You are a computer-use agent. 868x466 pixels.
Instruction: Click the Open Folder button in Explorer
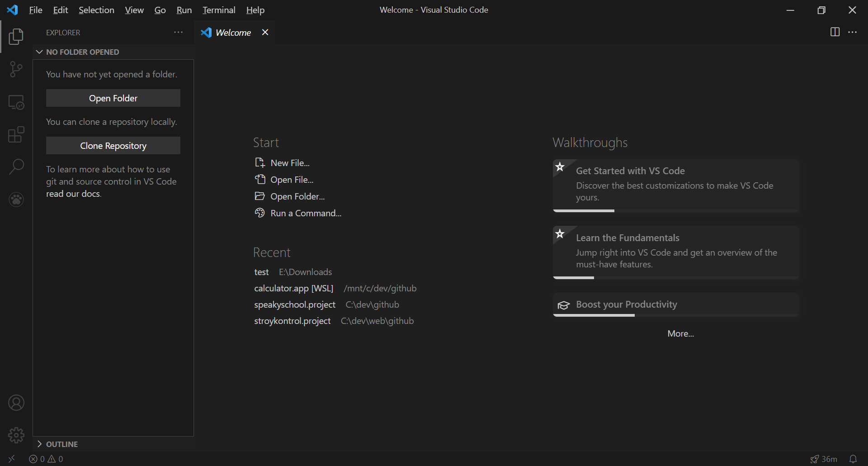click(x=113, y=98)
